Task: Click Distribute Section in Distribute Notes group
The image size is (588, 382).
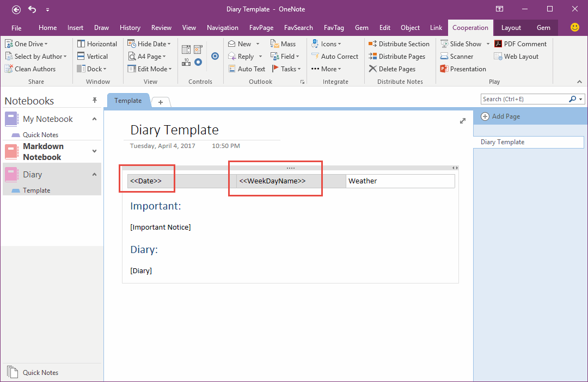Action: [400, 44]
